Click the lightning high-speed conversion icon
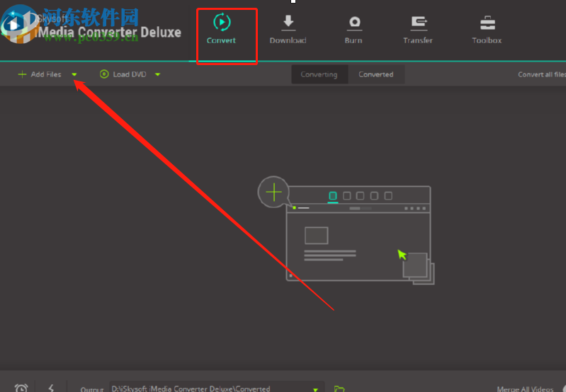 [51, 388]
